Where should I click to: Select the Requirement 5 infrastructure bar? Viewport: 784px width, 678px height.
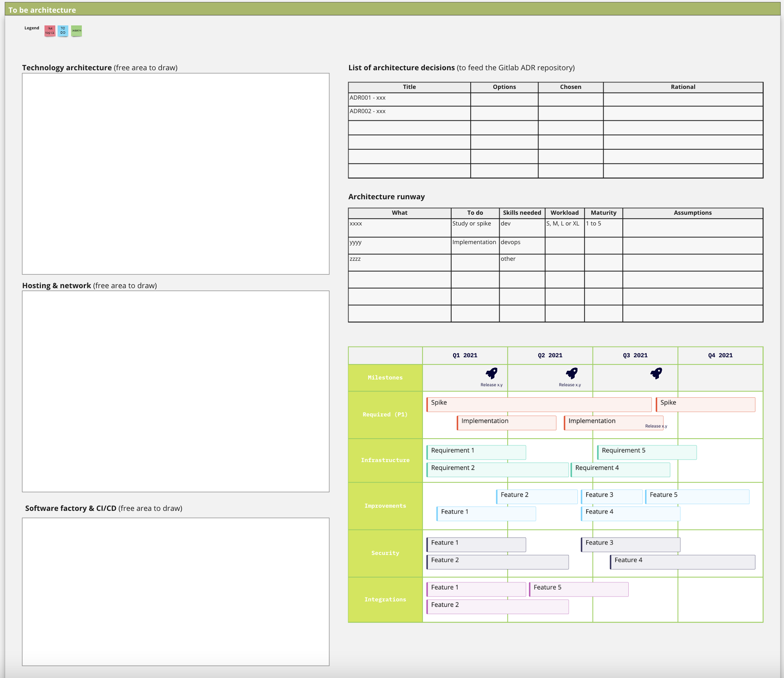coord(647,452)
